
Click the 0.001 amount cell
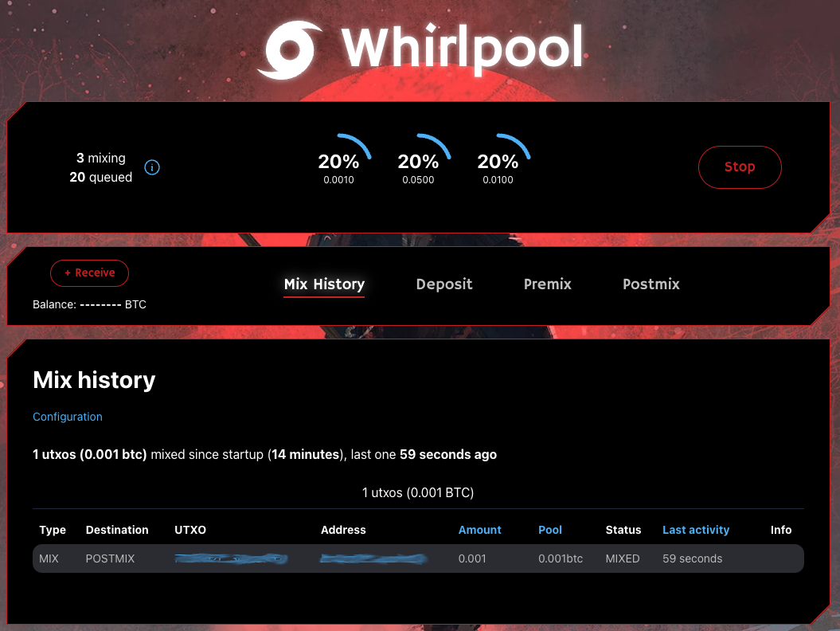(x=472, y=558)
